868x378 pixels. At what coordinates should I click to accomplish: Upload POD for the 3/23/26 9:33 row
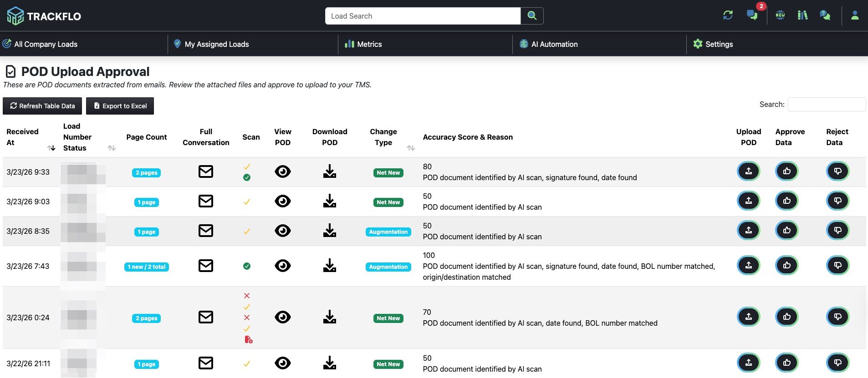[x=749, y=171]
